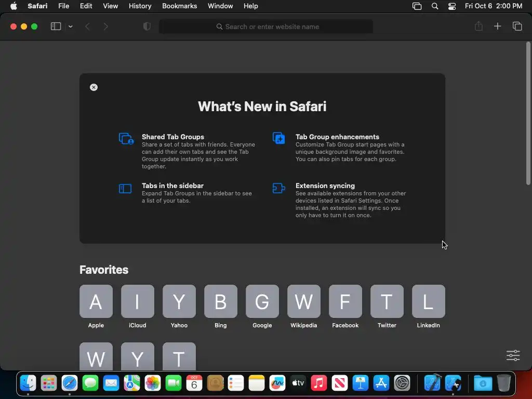The image size is (532, 399).
Task: Open Reminders from the Dock
Action: point(236,383)
